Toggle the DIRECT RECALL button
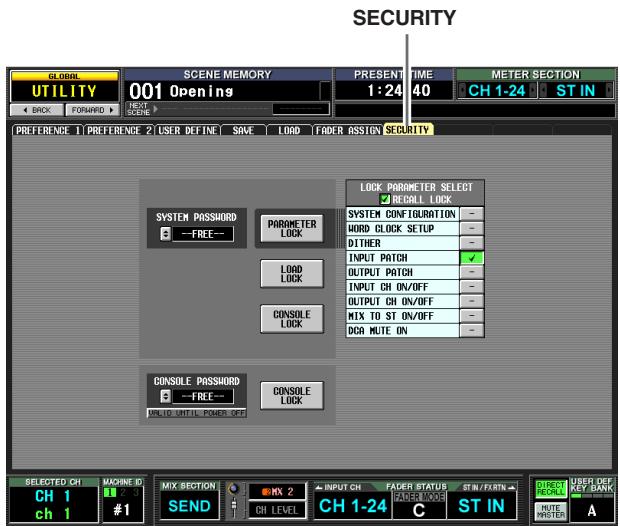 tap(551, 489)
